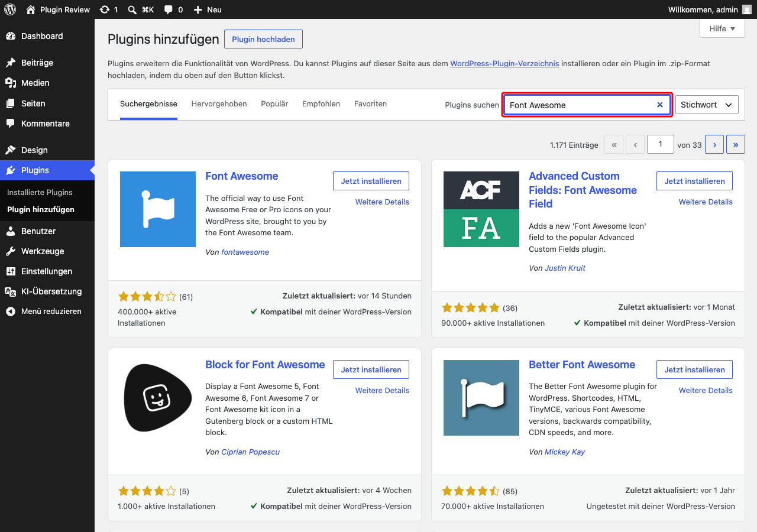Open the ⌘K search command palette
This screenshot has width=757, height=532.
(141, 9)
